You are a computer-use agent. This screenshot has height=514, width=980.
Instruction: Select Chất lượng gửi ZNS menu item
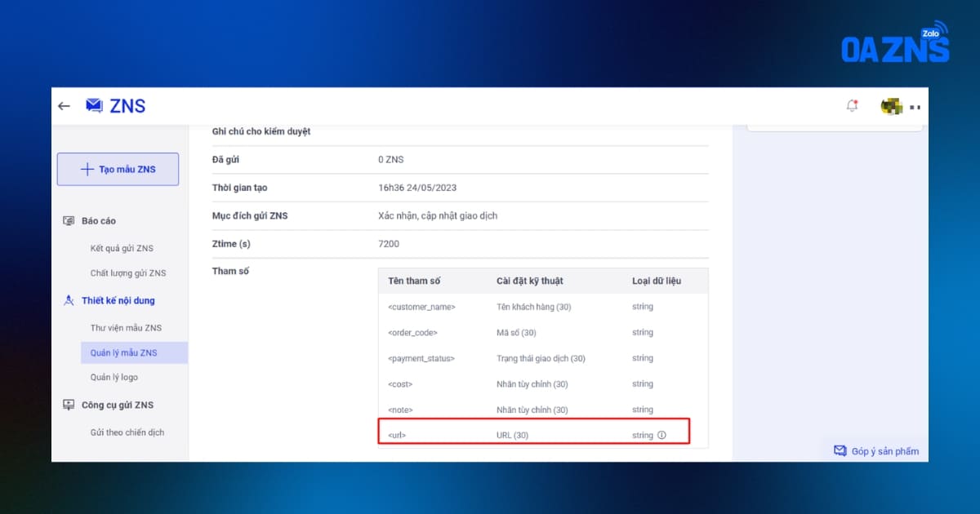[127, 273]
